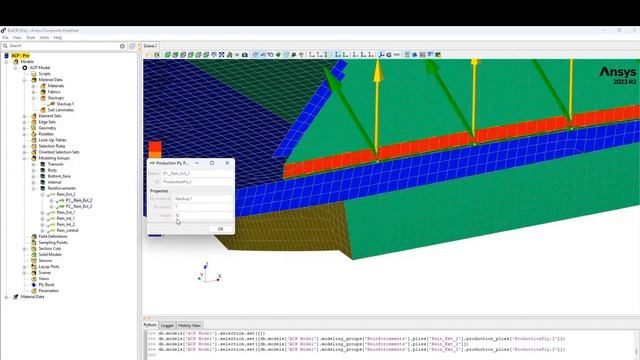Select the Rein_Int_1 ply
This screenshot has width=640, height=360.
point(65,218)
